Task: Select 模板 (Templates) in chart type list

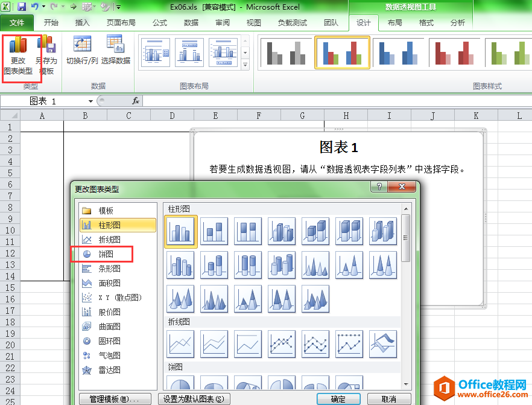Action: 118,211
